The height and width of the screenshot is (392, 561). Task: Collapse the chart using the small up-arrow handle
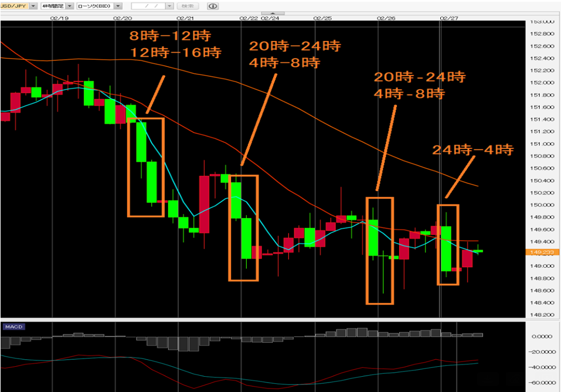click(272, 13)
